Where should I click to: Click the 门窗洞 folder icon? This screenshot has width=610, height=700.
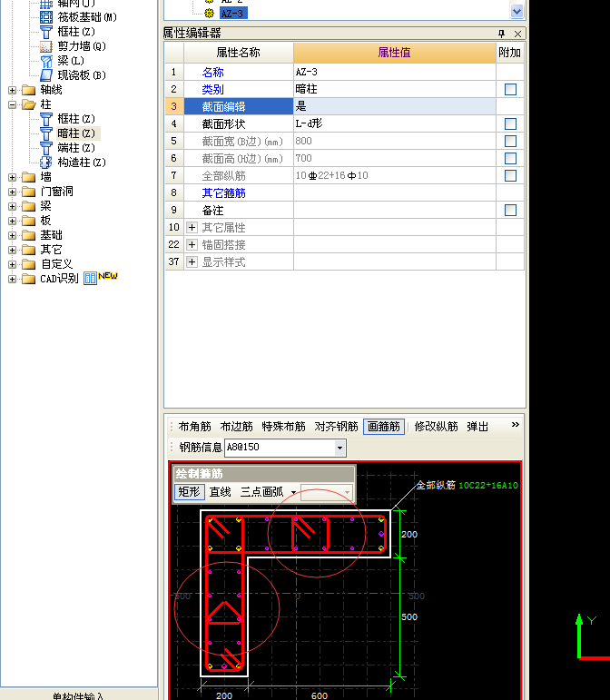(28, 192)
